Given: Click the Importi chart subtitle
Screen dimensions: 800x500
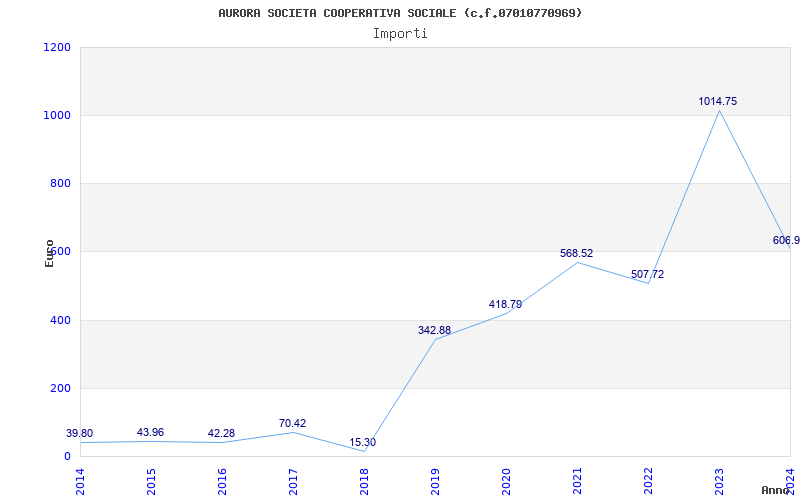Looking at the screenshot, I should 400,33.
